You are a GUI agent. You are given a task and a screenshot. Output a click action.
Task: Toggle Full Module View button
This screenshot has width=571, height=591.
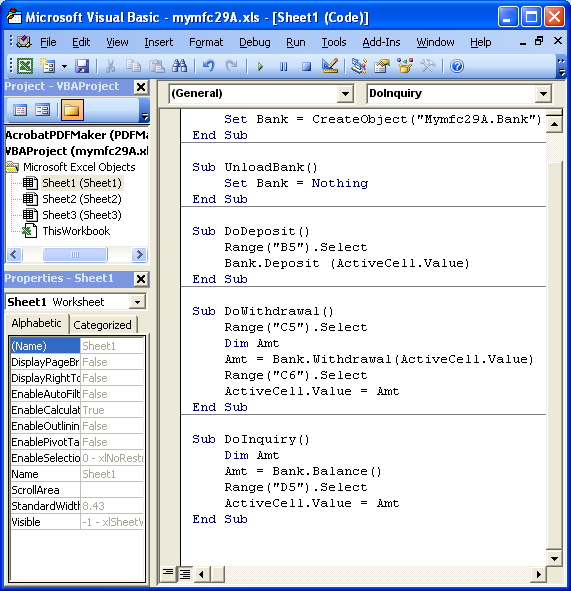185,574
